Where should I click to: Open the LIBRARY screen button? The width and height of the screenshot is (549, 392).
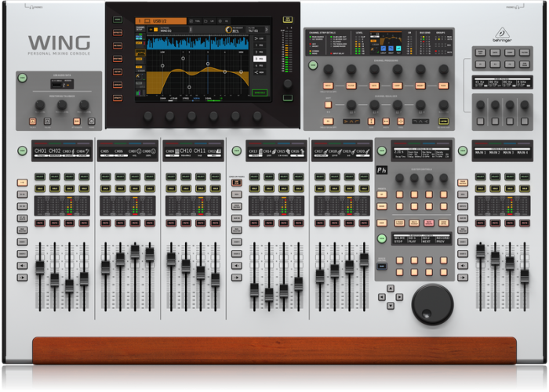click(118, 85)
